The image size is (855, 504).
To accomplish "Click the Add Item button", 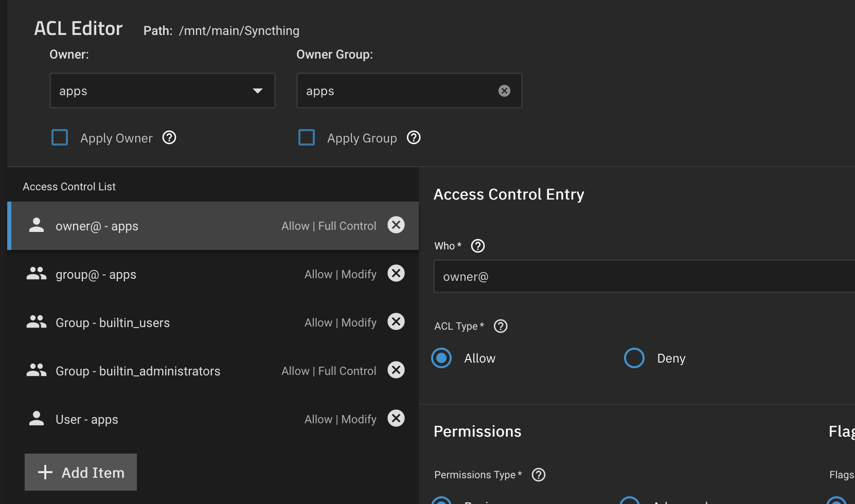I will click(81, 472).
